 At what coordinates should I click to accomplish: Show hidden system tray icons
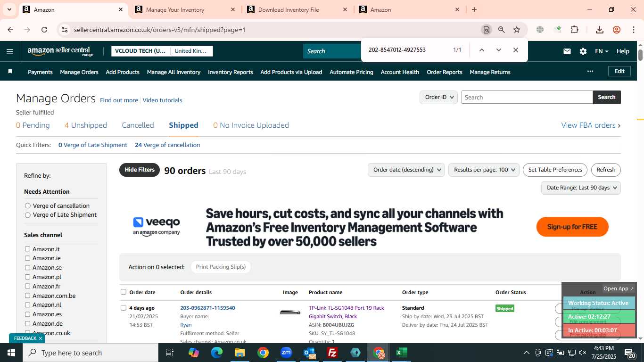(527, 353)
